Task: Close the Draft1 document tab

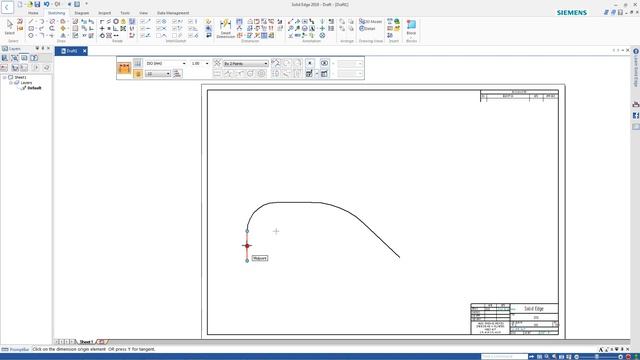Action: 84,51
